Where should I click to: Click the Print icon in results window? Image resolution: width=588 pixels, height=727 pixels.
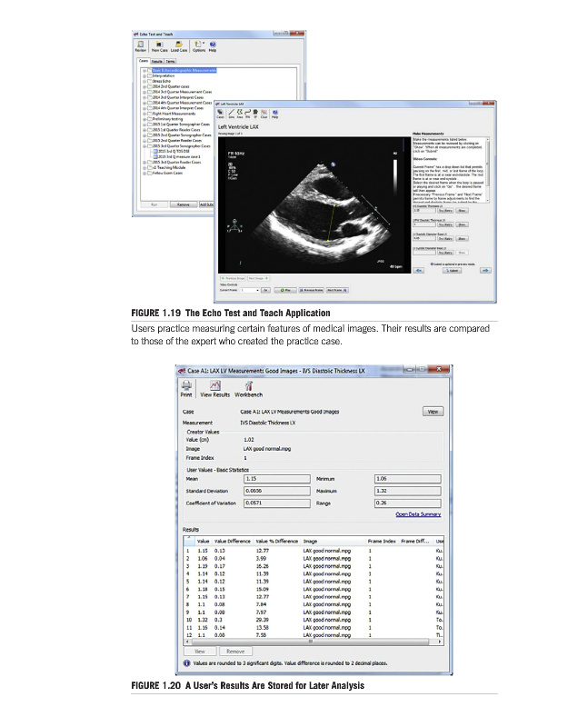(185, 387)
